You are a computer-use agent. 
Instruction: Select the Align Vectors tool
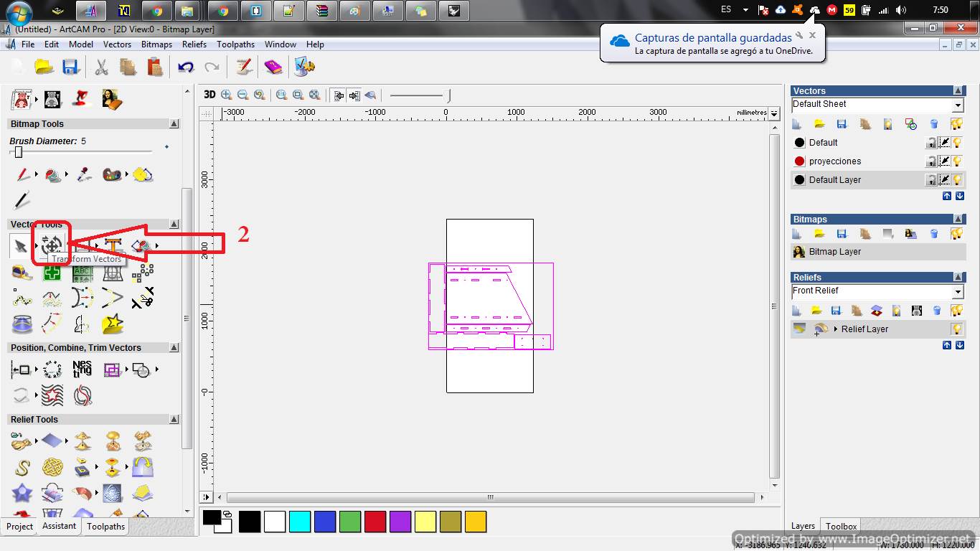tap(20, 369)
